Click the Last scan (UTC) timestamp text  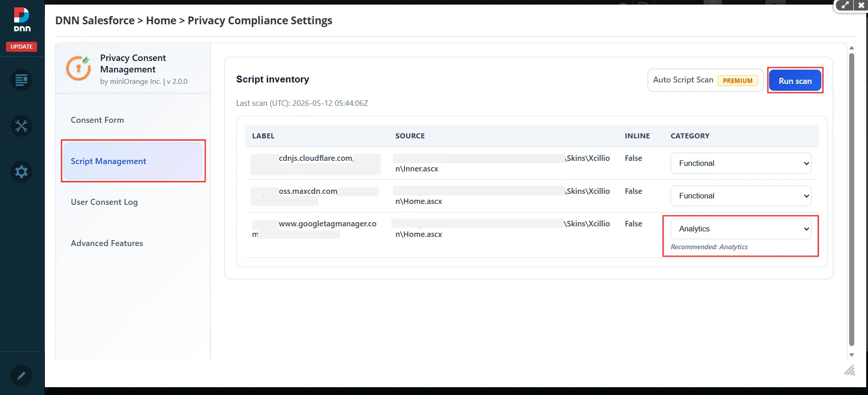click(302, 104)
